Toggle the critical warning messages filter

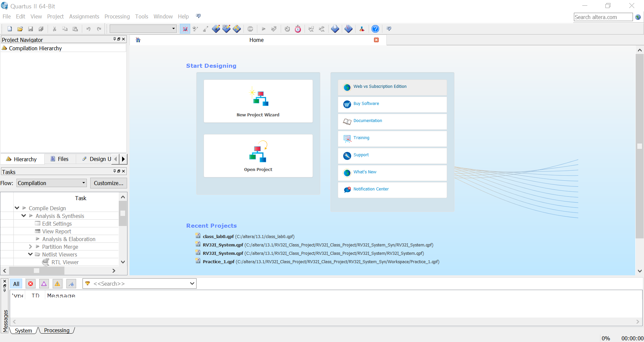coord(44,284)
